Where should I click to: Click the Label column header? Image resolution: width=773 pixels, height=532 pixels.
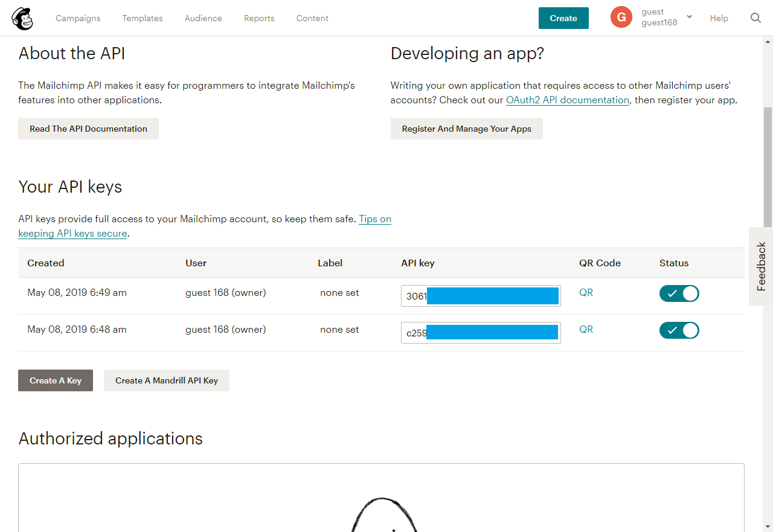(x=330, y=263)
